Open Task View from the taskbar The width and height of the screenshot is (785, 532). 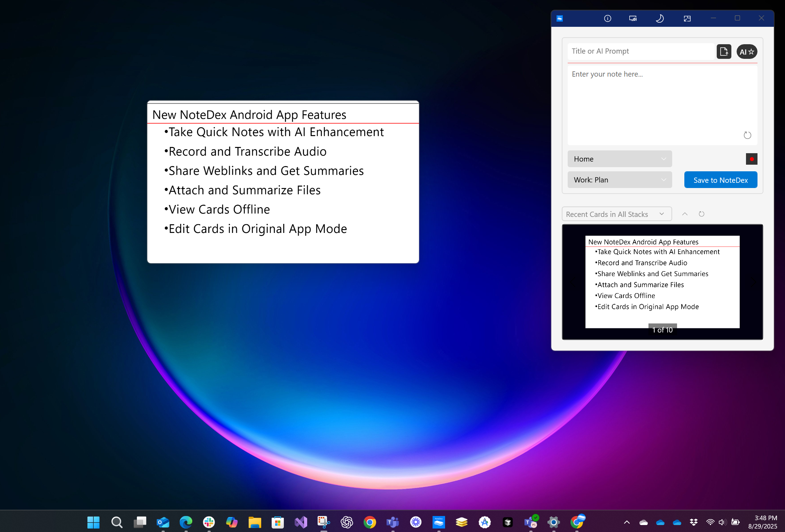140,522
